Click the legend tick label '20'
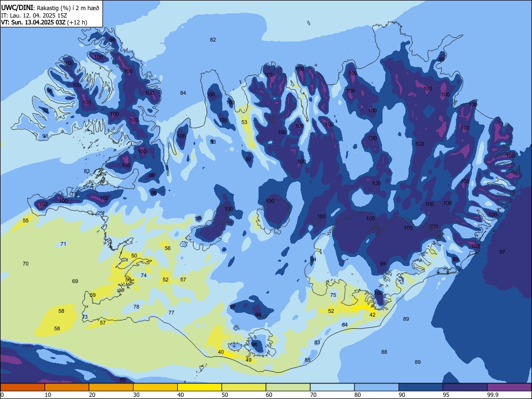 (92, 395)
